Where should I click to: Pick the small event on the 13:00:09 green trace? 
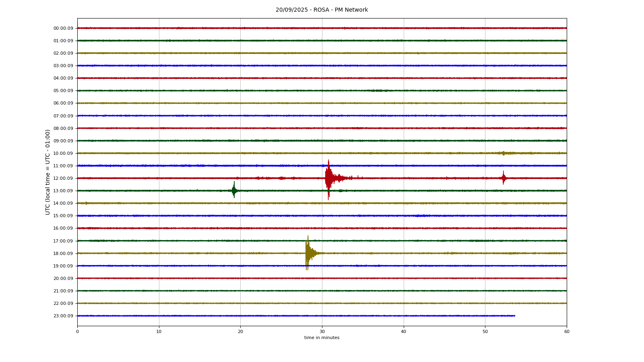234,190
